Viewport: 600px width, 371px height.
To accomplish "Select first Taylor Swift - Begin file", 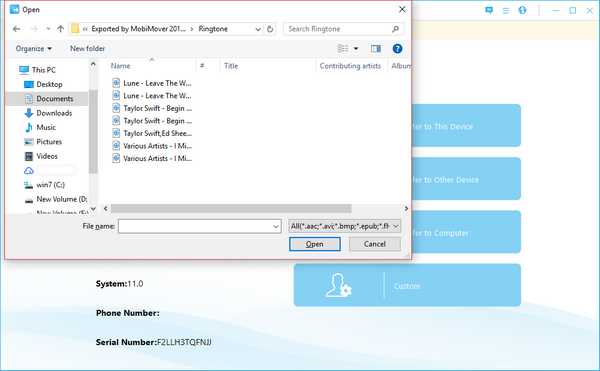I will point(152,108).
